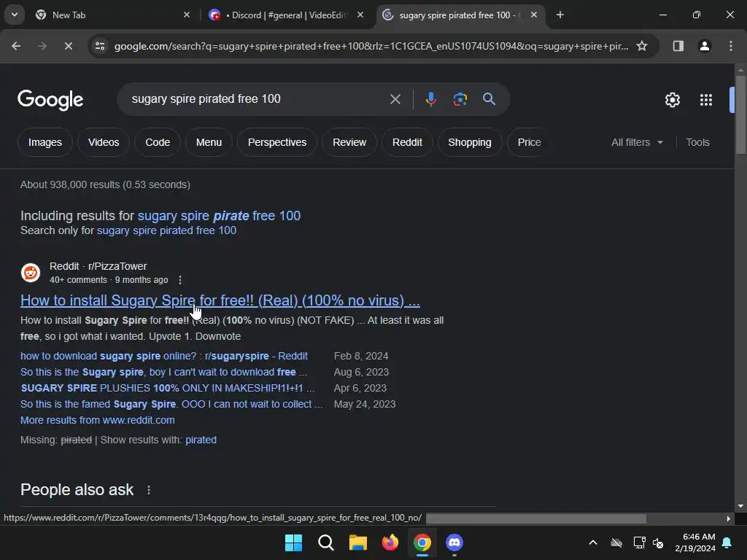Show hidden system tray icons

(x=592, y=542)
